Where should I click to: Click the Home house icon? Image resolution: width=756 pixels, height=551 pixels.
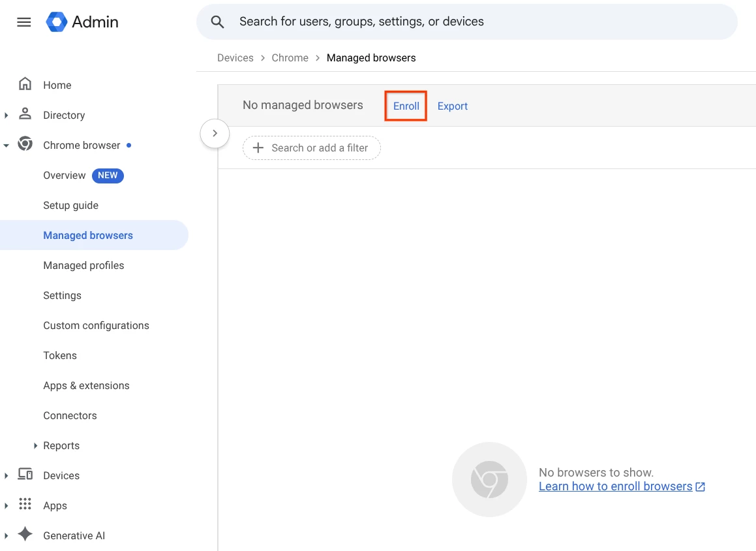(x=25, y=84)
